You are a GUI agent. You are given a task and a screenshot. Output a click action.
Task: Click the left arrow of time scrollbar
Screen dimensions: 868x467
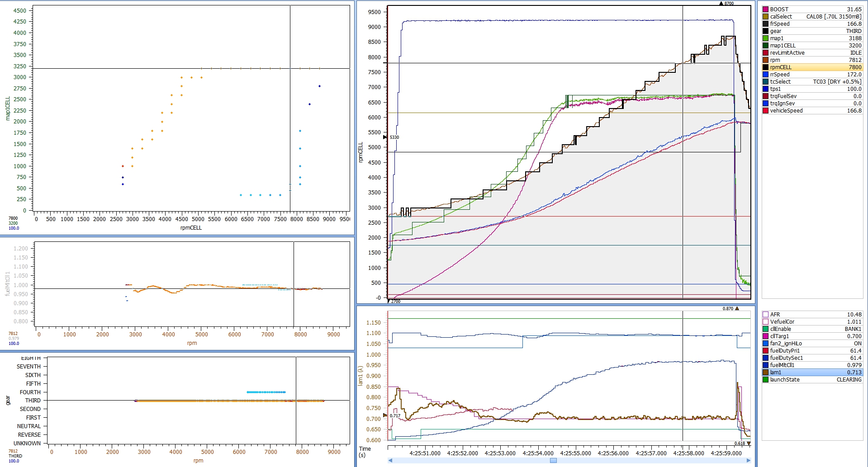pos(390,461)
